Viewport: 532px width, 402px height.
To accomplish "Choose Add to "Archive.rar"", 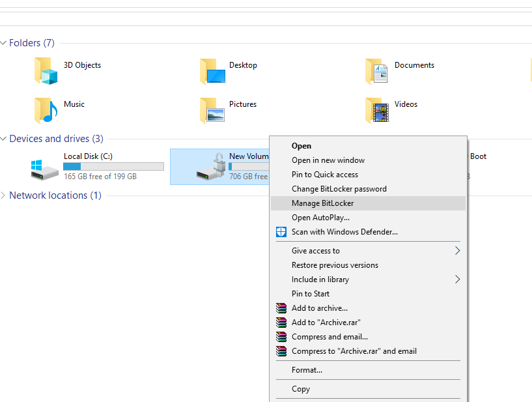I will (x=368, y=323).
